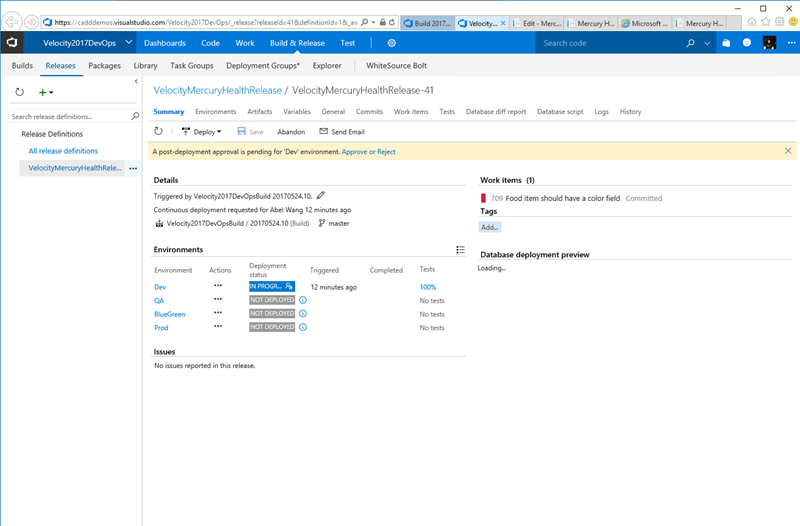The width and height of the screenshot is (800, 526).
Task: Open the Database diff report tab
Action: pos(496,112)
